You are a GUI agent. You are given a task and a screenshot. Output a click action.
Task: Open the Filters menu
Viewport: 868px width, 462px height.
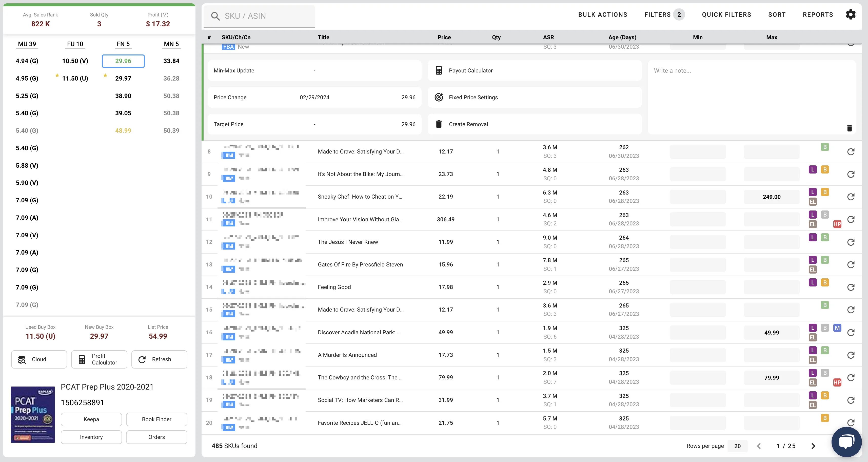[x=657, y=14]
